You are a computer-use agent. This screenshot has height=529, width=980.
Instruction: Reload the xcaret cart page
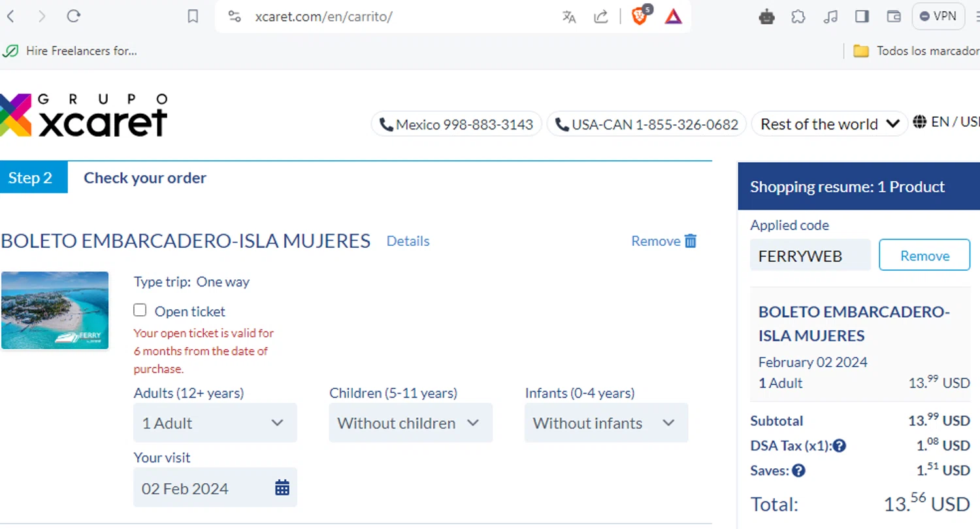73,16
